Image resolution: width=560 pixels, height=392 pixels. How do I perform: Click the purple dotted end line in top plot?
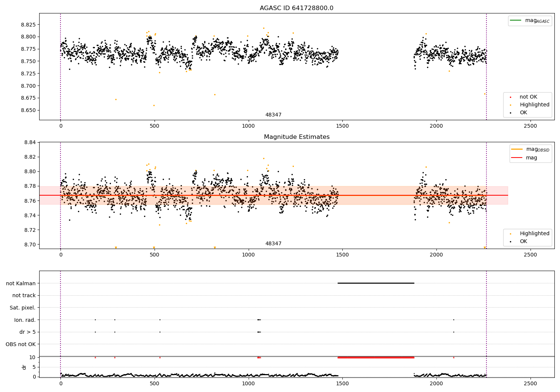coord(486,66)
